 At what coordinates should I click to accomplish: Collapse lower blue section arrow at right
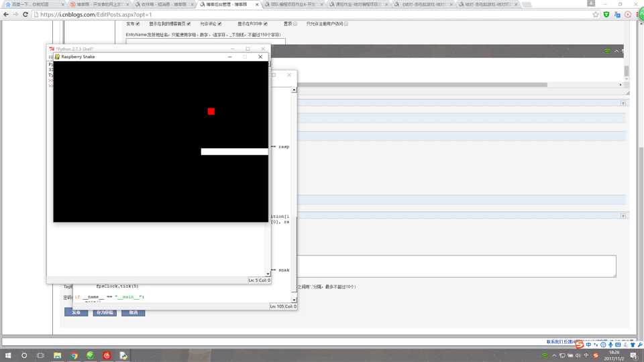click(623, 215)
